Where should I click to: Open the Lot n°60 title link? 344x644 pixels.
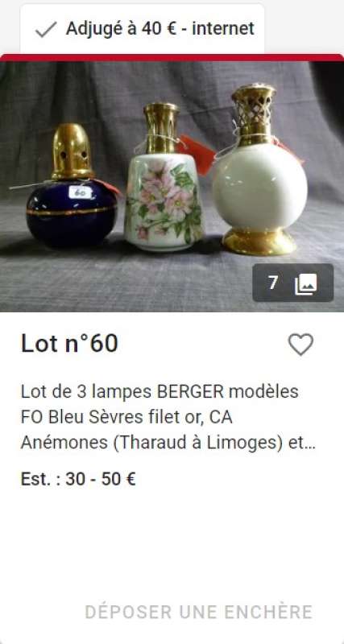pos(69,344)
